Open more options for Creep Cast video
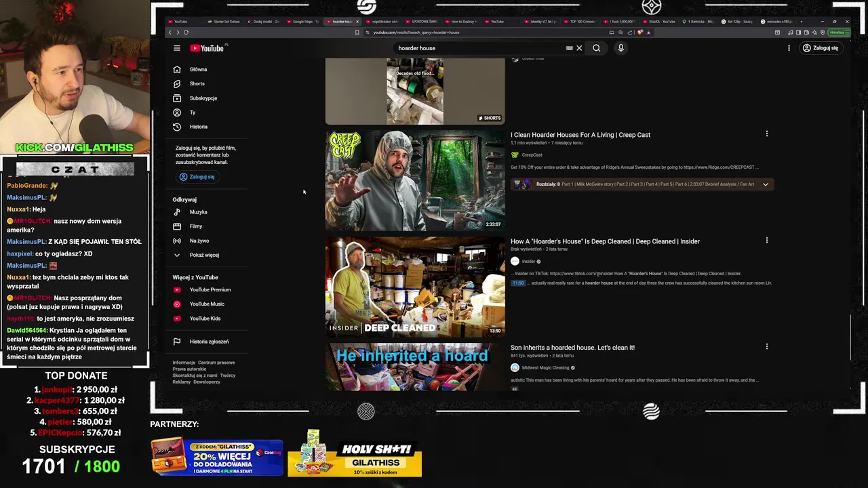Viewport: 868px width, 488px height. [767, 134]
